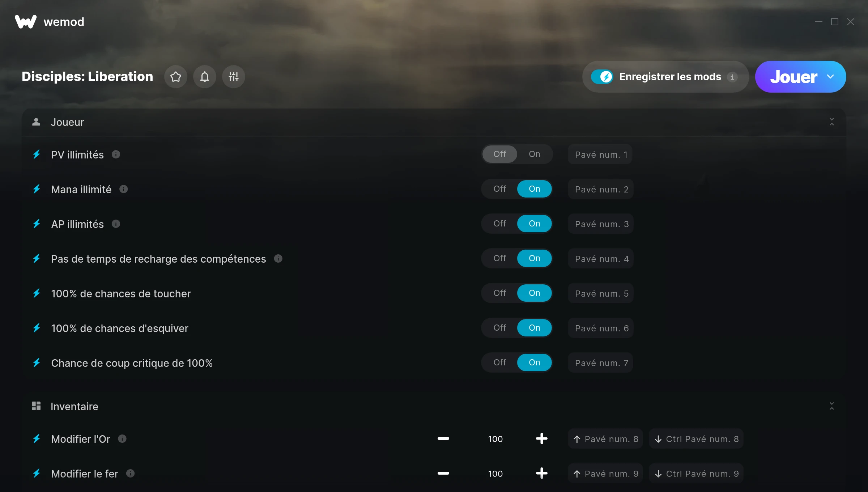
Task: Switch off Chance de coup critique de 100%
Action: (x=500, y=362)
